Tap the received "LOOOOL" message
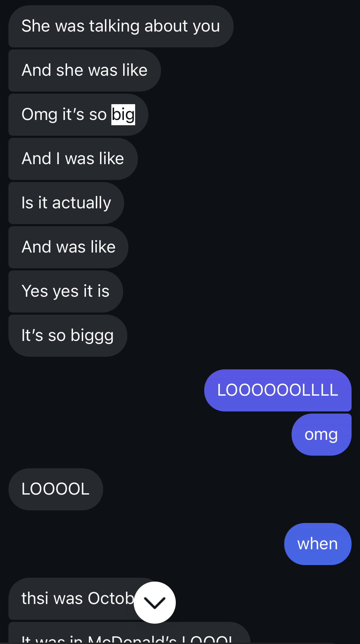This screenshot has height=644, width=360. click(x=55, y=489)
